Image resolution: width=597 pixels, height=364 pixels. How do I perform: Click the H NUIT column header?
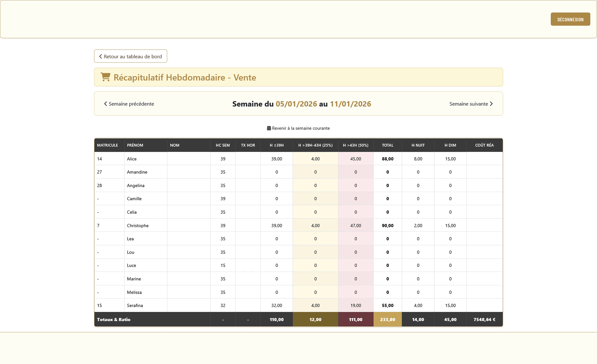pyautogui.click(x=418, y=145)
